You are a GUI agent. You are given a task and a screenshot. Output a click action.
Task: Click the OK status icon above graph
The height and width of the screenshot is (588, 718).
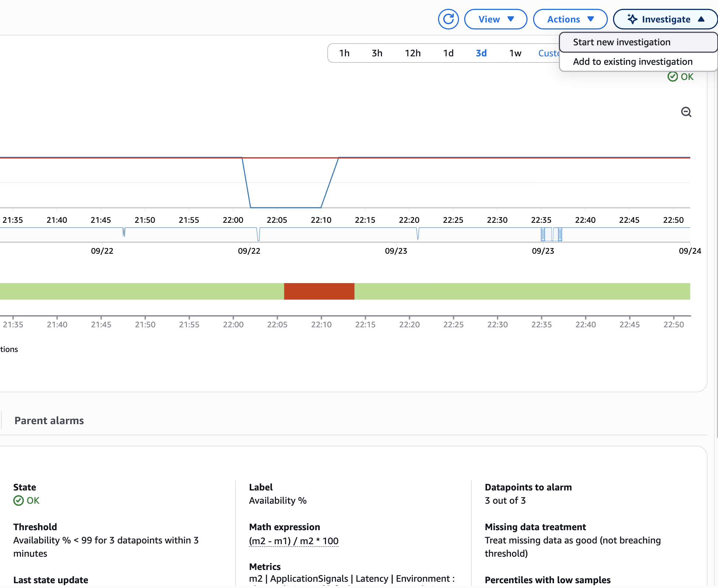tap(672, 77)
